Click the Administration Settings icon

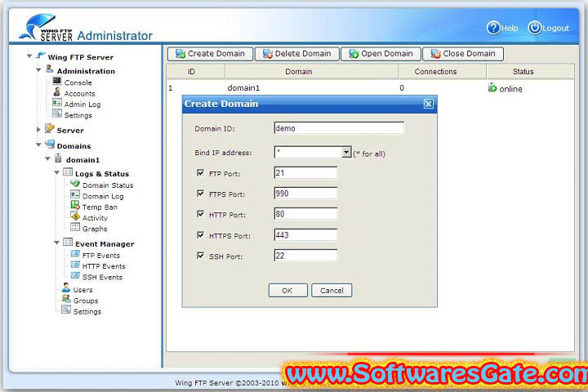[x=57, y=114]
